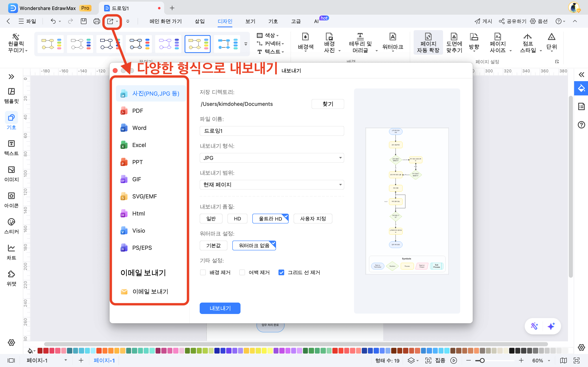Viewport: 588px width, 367px height.
Task: Uncheck the 그리드 선 제거 checkbox
Action: pos(281,272)
